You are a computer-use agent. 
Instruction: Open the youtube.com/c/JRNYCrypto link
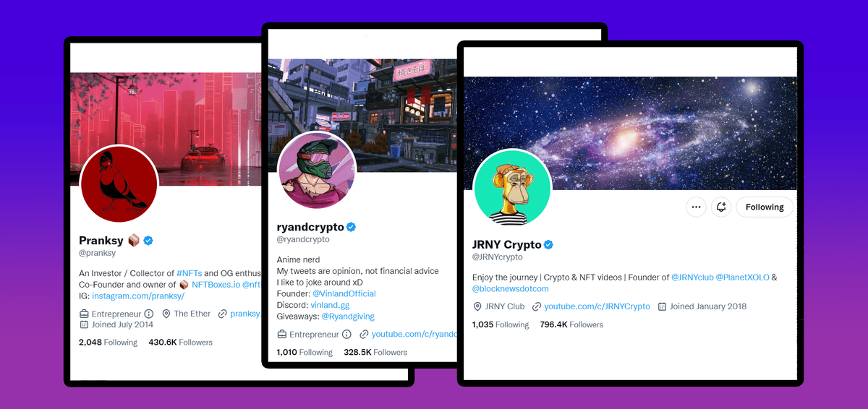point(597,306)
